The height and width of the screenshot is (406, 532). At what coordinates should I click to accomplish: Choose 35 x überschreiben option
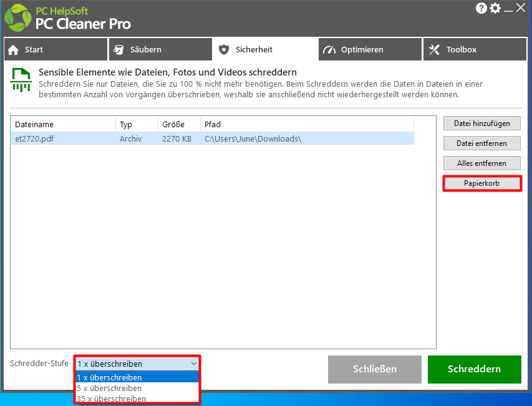click(x=137, y=399)
